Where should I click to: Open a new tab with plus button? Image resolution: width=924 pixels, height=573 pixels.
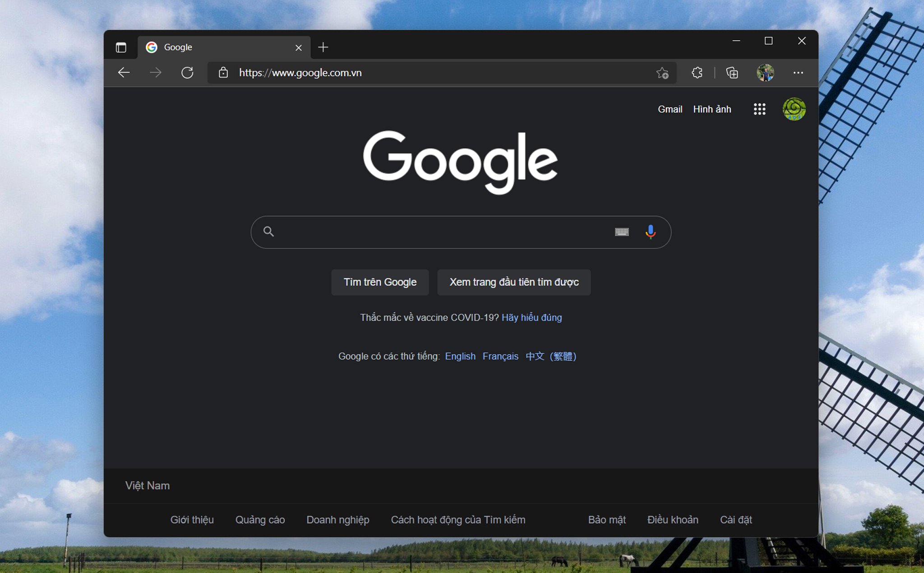coord(323,47)
